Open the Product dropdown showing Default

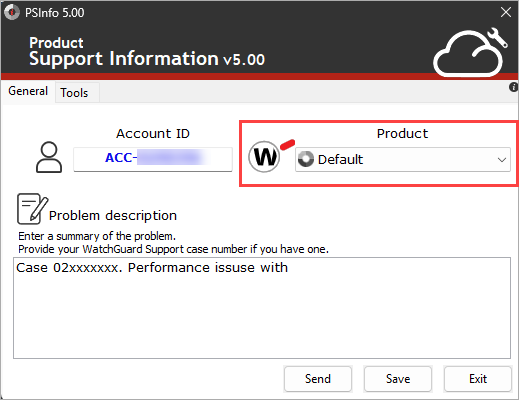403,160
